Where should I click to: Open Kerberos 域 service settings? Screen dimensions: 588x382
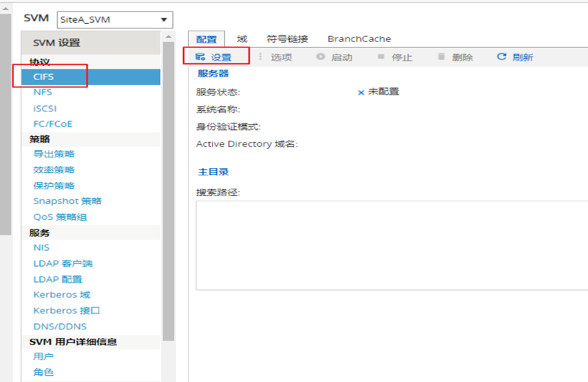click(x=61, y=294)
